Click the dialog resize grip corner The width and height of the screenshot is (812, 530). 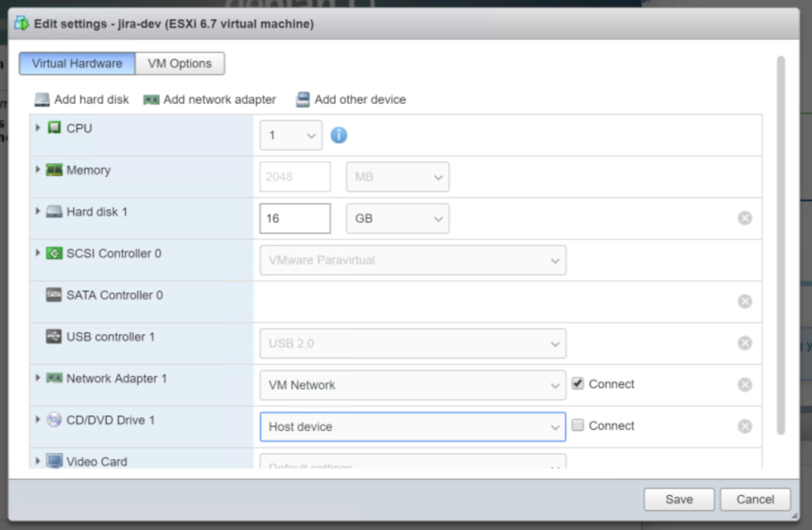coord(795,516)
